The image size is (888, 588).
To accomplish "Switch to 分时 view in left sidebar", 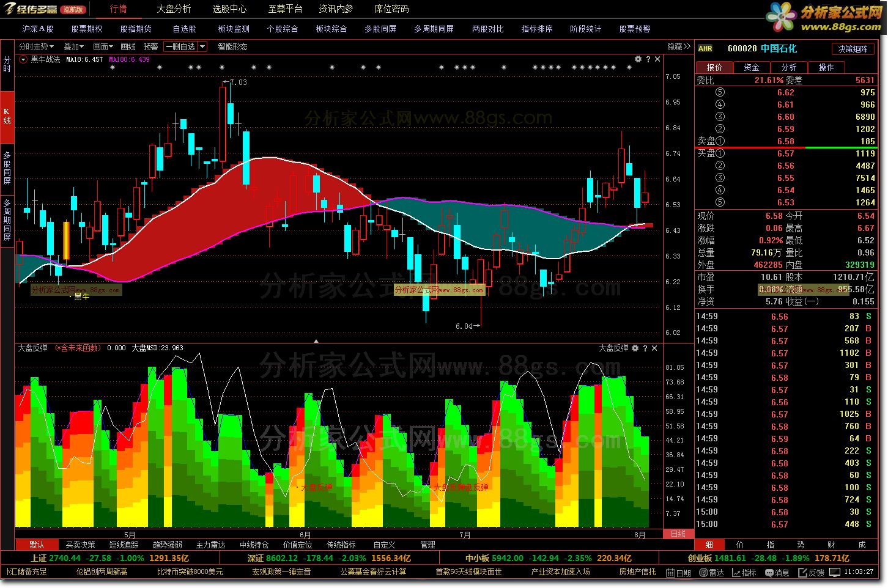I will click(7, 65).
